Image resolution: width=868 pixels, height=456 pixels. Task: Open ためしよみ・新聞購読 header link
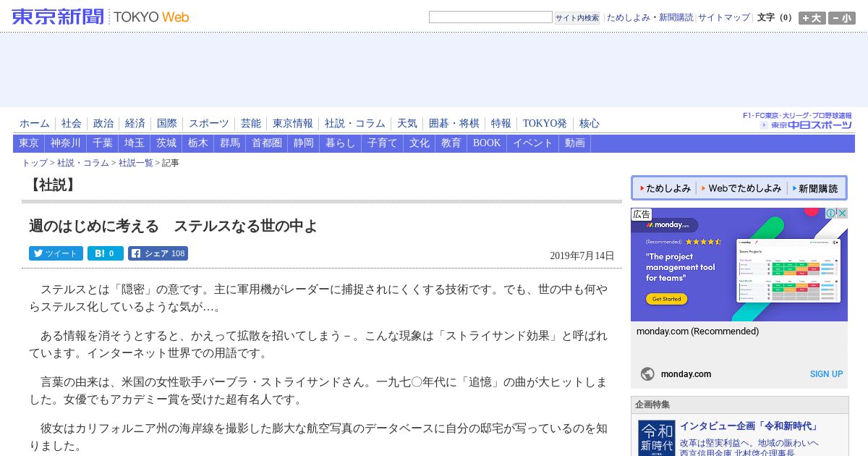click(650, 17)
